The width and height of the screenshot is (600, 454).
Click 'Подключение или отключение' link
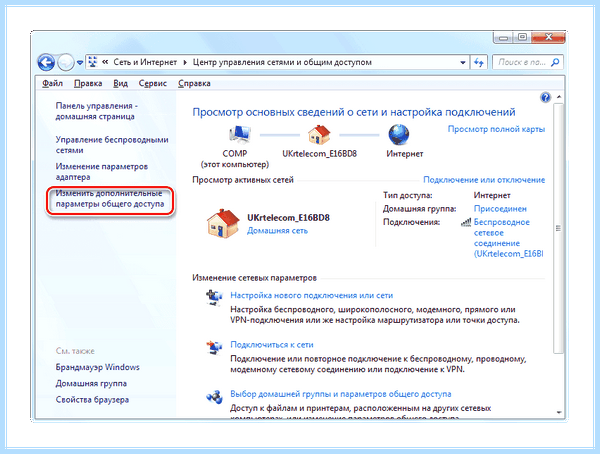(484, 180)
